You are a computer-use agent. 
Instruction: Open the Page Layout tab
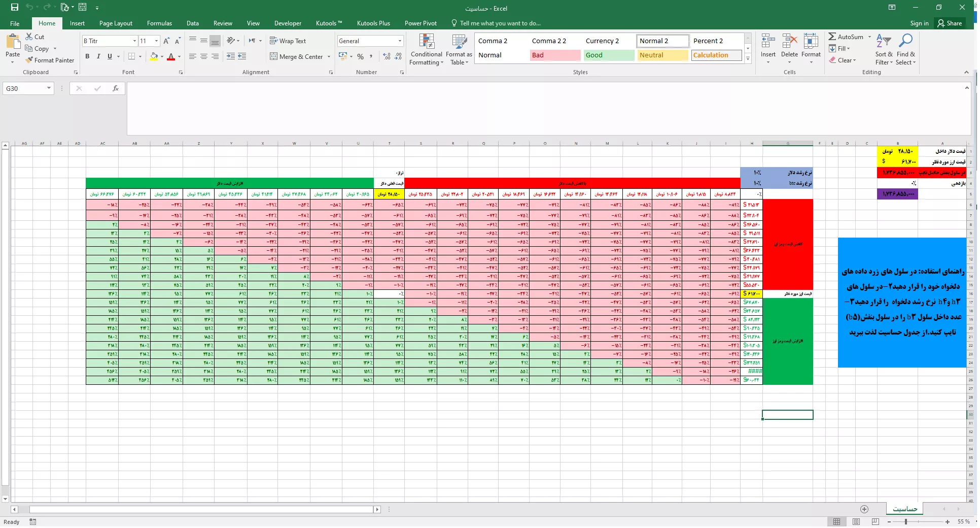coord(116,23)
